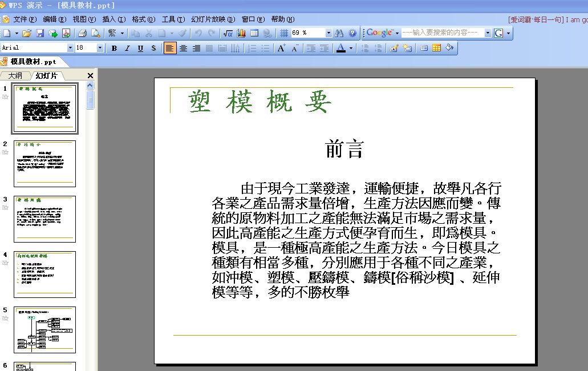Apply font color with underlined A
Screen dimensions: 588x371
click(x=341, y=48)
